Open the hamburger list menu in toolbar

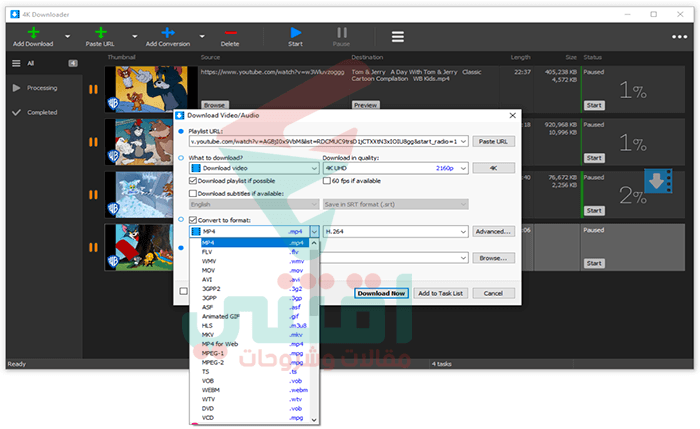pyautogui.click(x=398, y=37)
